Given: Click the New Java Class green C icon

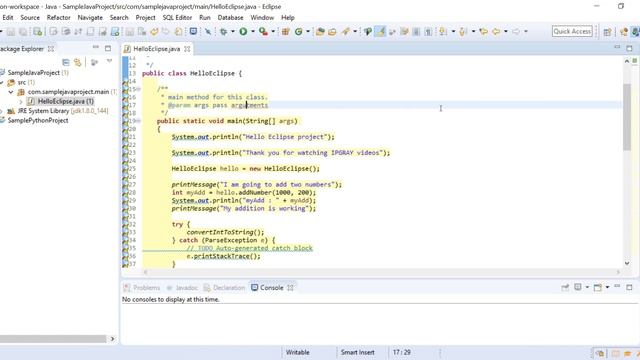Looking at the screenshot, I should [x=298, y=31].
